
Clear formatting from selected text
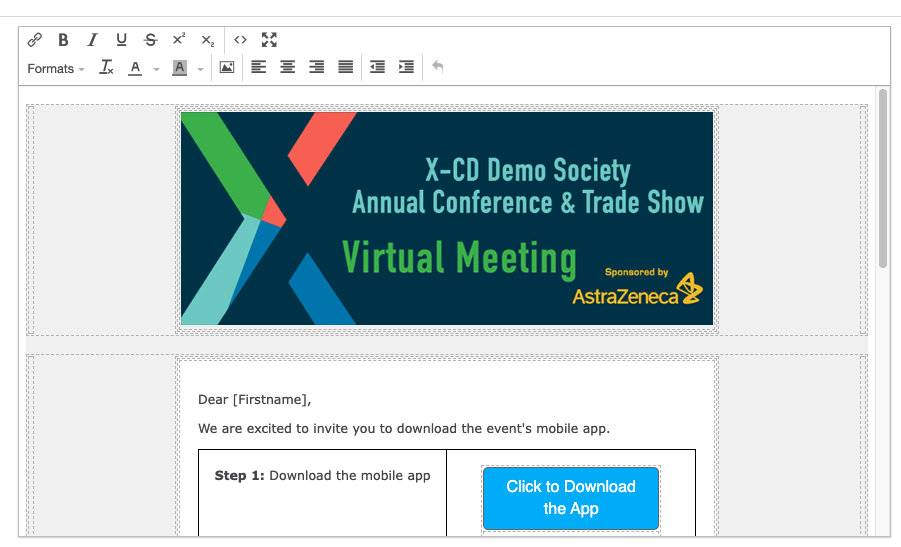107,68
